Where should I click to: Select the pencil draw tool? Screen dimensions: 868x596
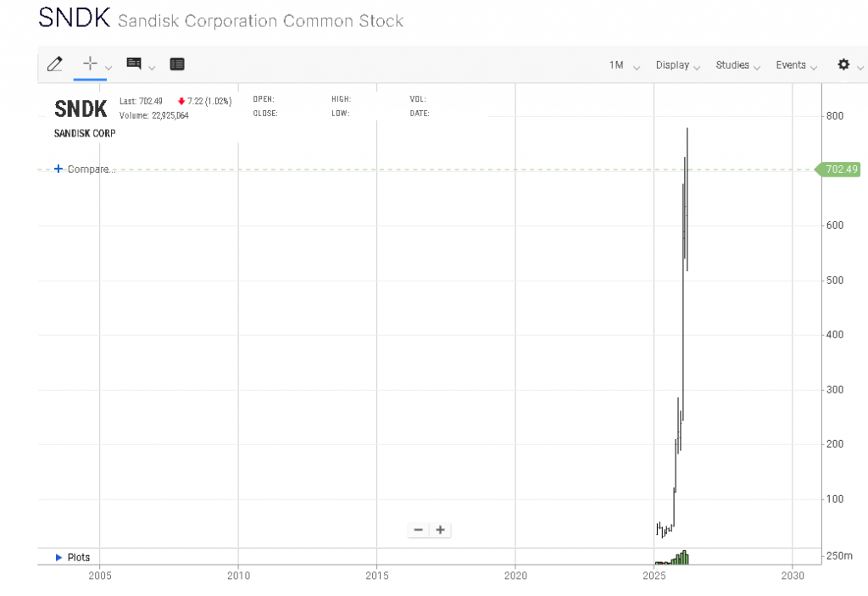tap(55, 64)
